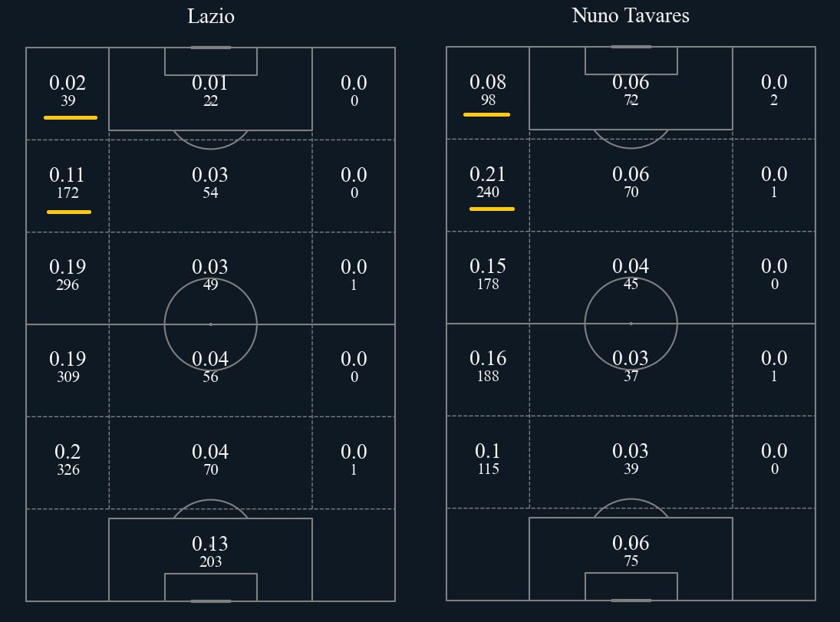
Task: Click yellow underline beneath Lazio 39 value
Action: coord(71,117)
